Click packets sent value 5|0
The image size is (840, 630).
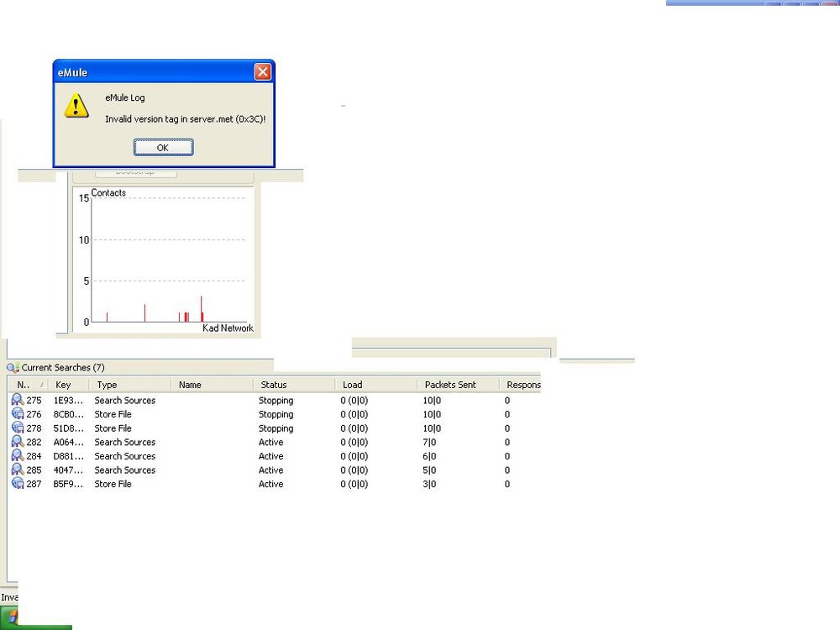[x=429, y=470]
